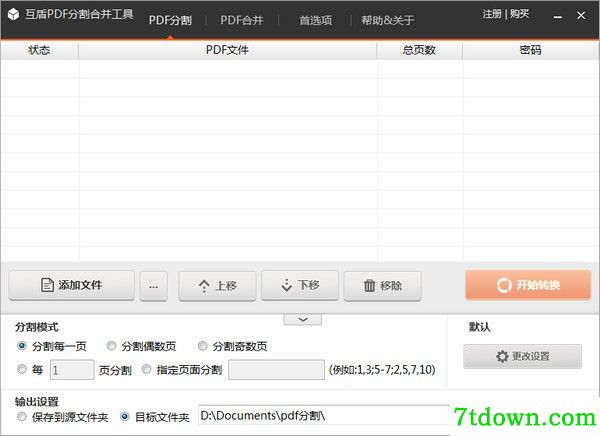Screen dimensions: 600x436
Task: Click the app logo cube icon
Action: (13, 15)
